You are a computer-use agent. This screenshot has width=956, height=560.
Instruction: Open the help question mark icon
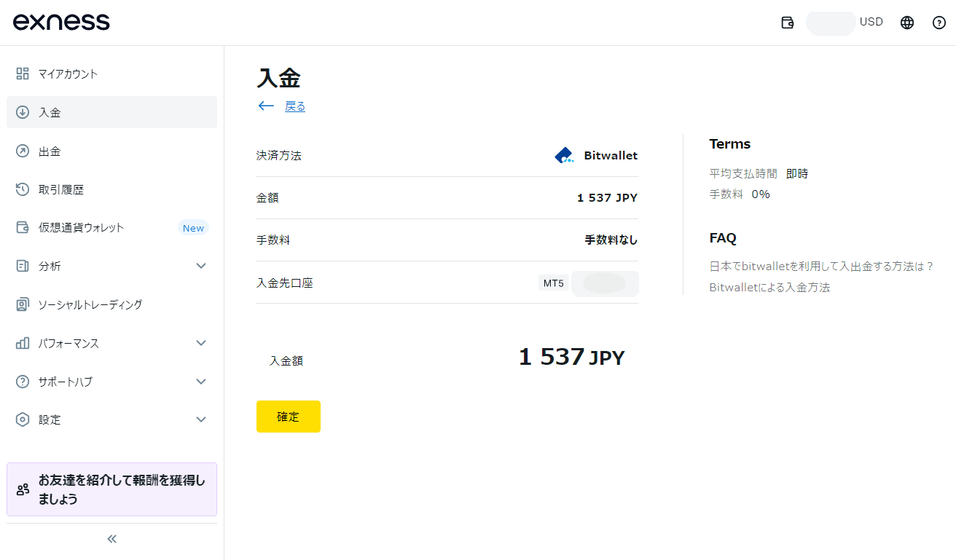point(939,23)
